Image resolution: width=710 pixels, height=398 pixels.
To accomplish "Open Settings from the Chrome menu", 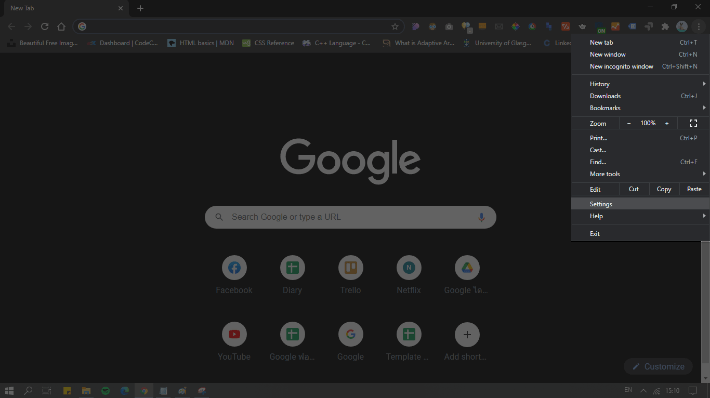I will [x=640, y=204].
